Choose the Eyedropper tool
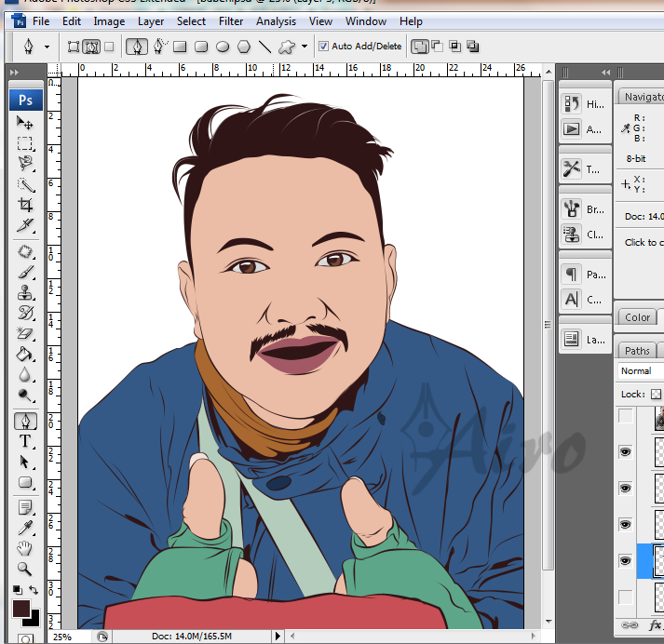This screenshot has height=644, width=664. (x=25, y=528)
